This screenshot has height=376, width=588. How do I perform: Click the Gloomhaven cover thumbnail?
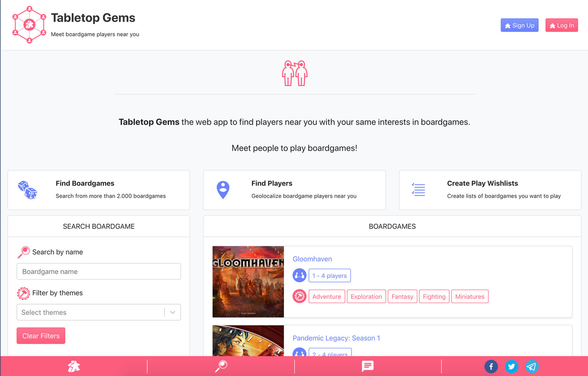click(x=248, y=282)
